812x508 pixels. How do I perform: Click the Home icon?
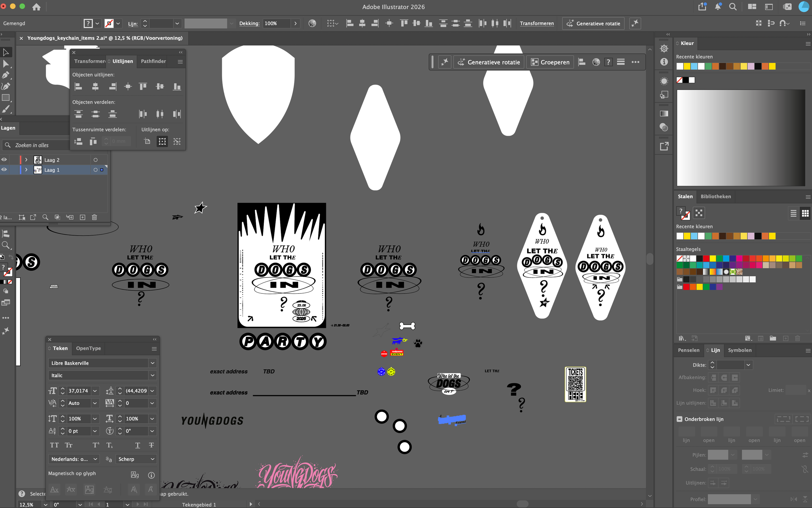point(36,7)
